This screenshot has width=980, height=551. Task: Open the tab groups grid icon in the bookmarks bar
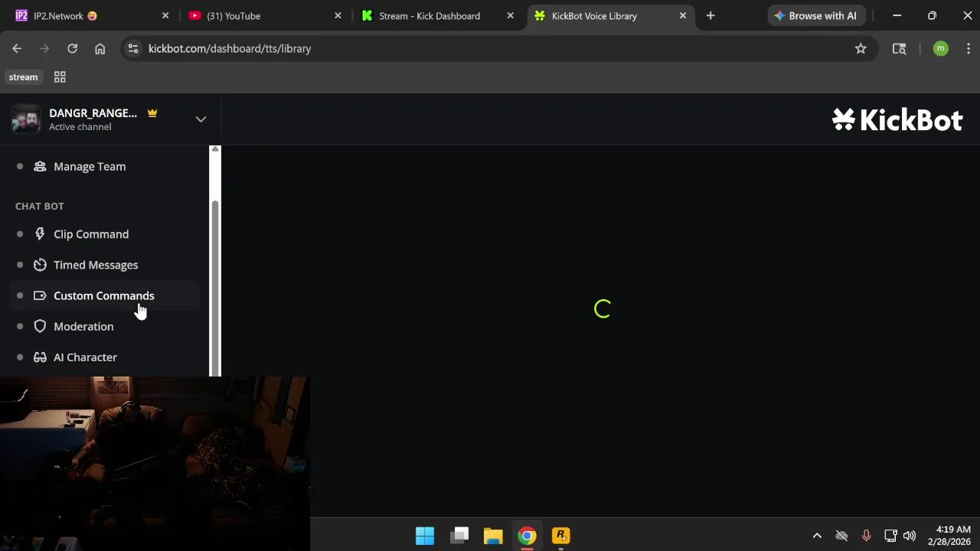[x=60, y=77]
